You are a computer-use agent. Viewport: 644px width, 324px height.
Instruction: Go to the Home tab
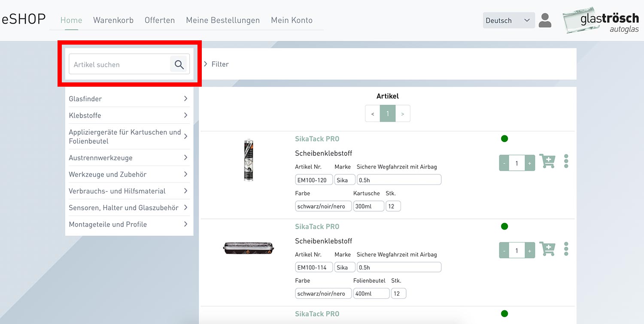click(71, 20)
